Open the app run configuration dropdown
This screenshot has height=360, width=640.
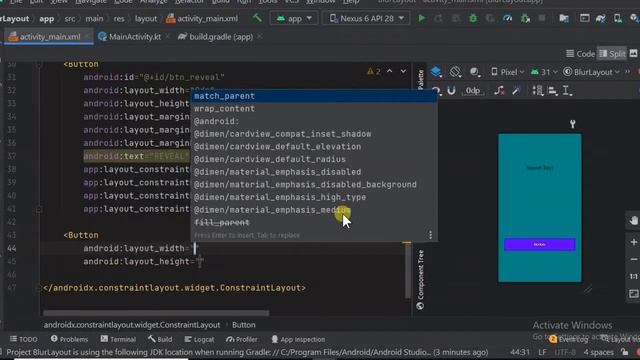(294, 18)
